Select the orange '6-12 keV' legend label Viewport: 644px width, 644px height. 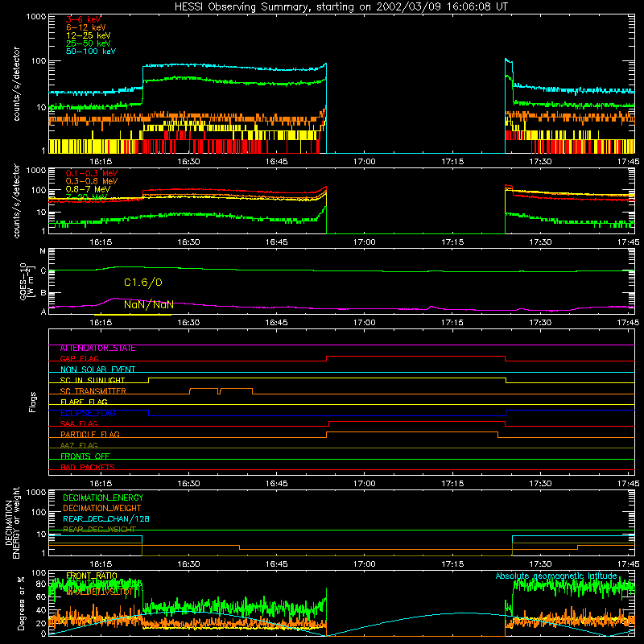click(x=86, y=27)
